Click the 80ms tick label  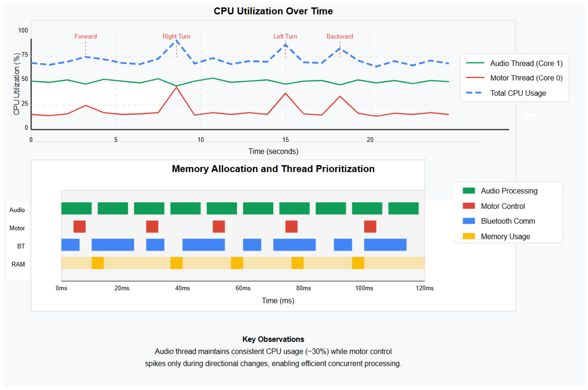pyautogui.click(x=304, y=289)
